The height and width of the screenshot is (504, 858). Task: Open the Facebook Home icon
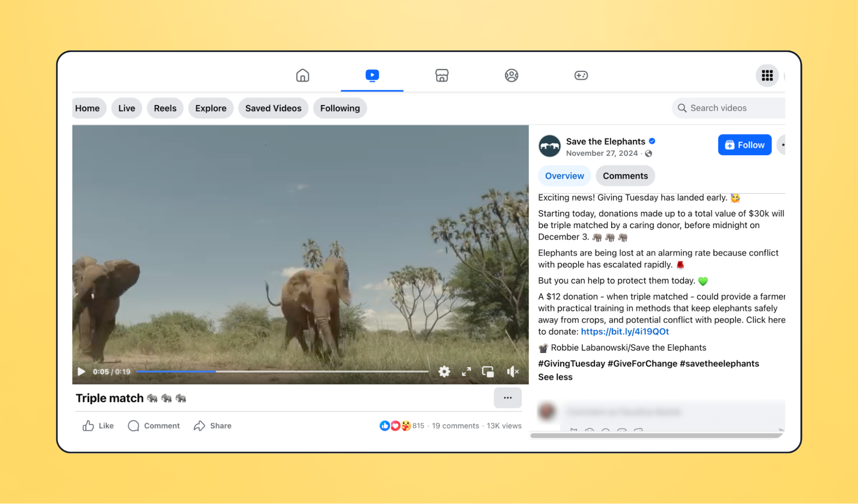pos(303,75)
